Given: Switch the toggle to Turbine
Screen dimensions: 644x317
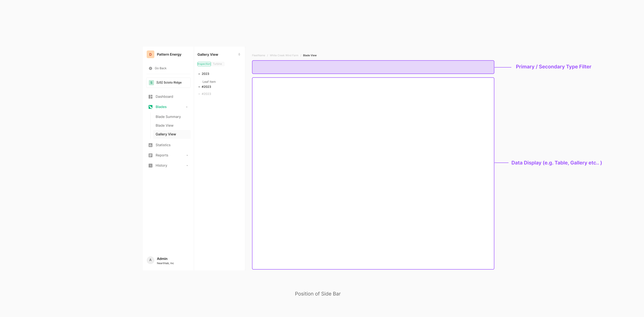Looking at the screenshot, I should pyautogui.click(x=217, y=64).
